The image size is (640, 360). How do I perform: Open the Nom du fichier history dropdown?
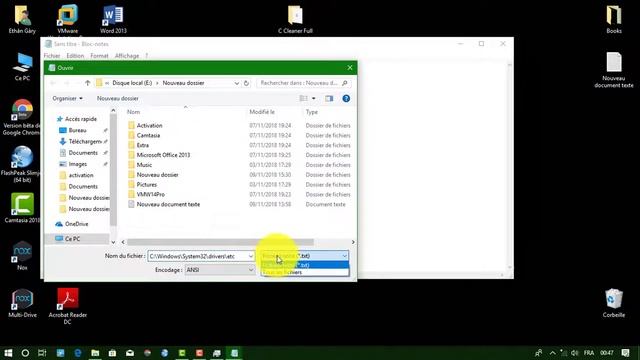(251, 256)
